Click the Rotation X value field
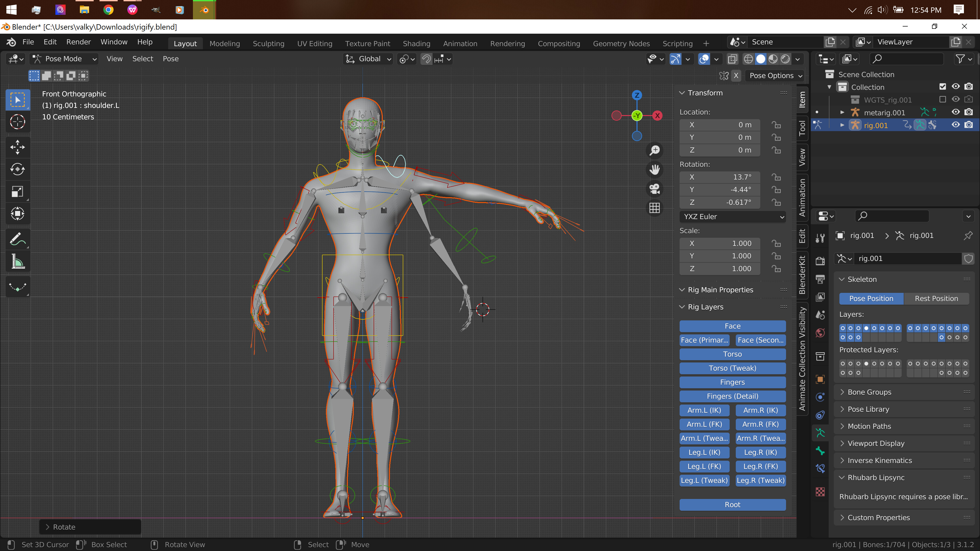Screen dimensions: 980x551 [719, 177]
